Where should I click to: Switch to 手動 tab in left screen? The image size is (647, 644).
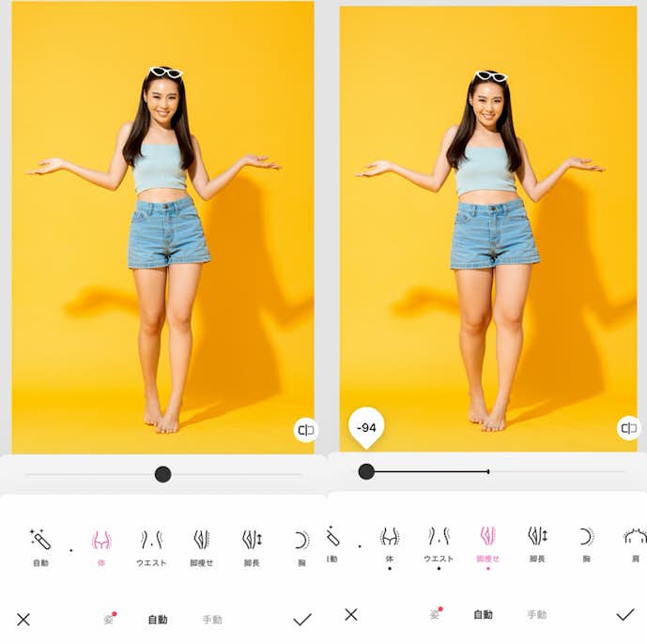(212, 620)
